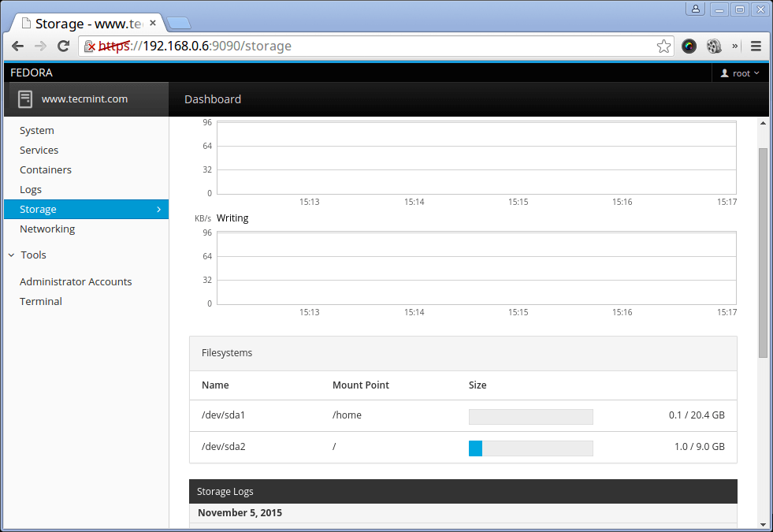Viewport: 773px width, 532px height.
Task: Open the Networking sidebar item
Action: pyautogui.click(x=47, y=229)
